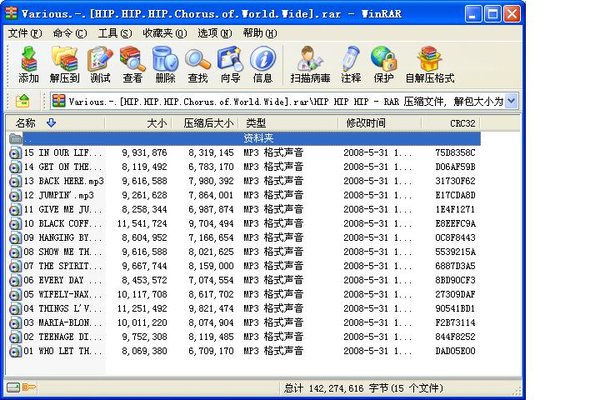Click CRC32 value DAD05E00
Screen dimensions: 600x400
pyautogui.click(x=455, y=351)
